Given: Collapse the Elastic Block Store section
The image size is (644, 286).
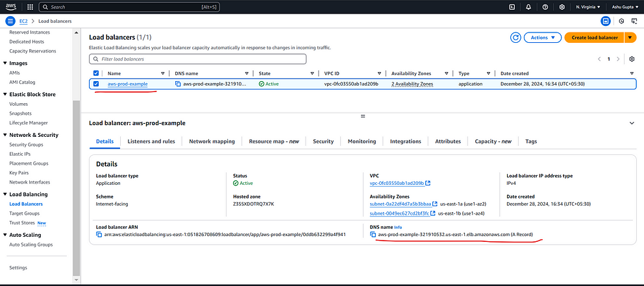Looking at the screenshot, I should (5, 95).
